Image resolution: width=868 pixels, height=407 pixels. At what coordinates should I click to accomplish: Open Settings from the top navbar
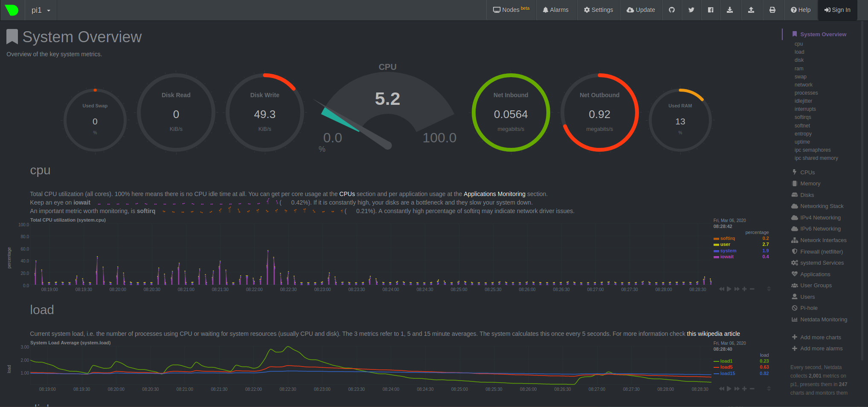(598, 10)
